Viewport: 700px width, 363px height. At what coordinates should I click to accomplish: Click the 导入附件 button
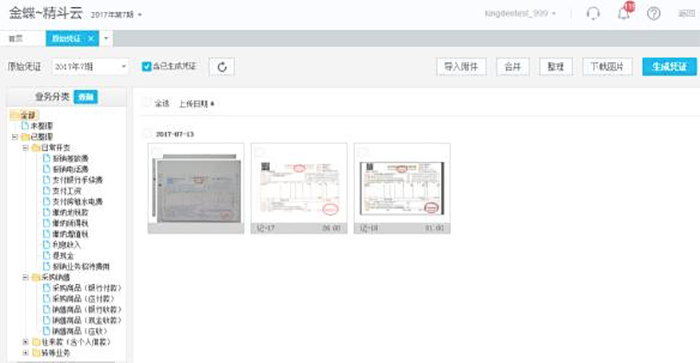pyautogui.click(x=461, y=67)
